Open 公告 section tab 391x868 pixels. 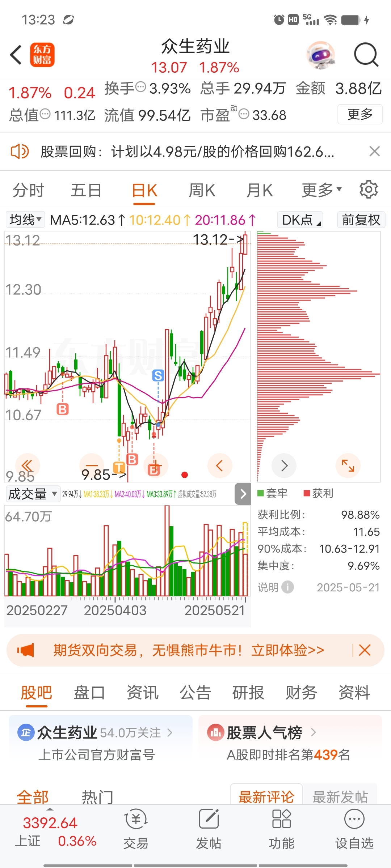(x=195, y=693)
